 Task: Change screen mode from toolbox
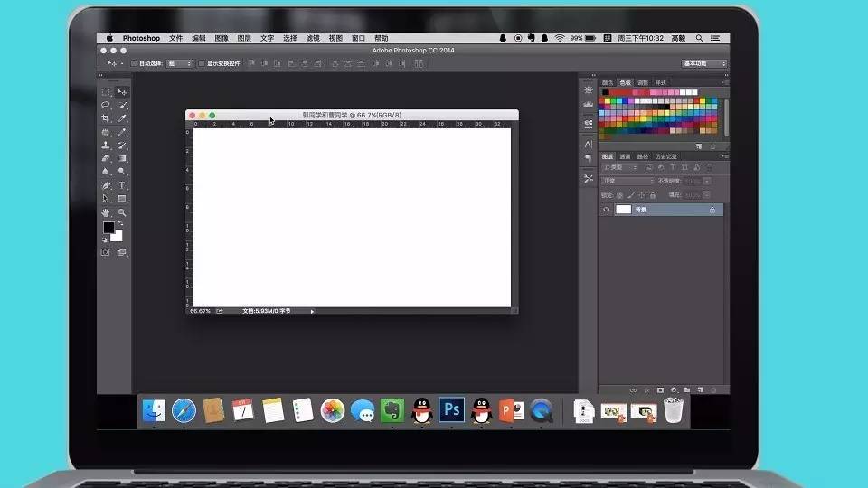click(122, 252)
